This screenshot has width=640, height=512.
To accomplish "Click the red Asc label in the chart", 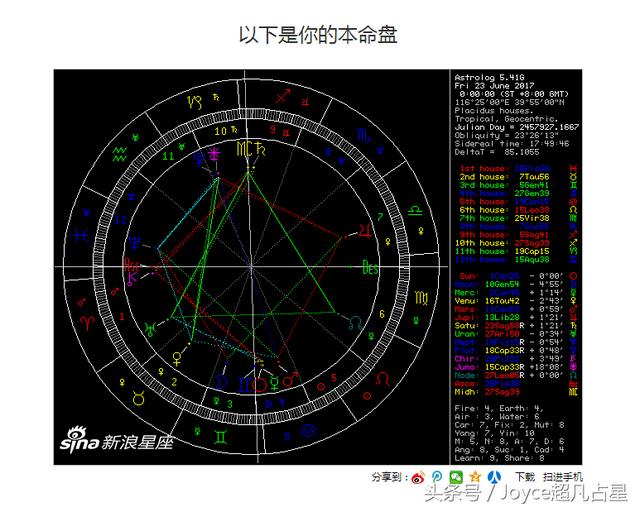I will (131, 265).
